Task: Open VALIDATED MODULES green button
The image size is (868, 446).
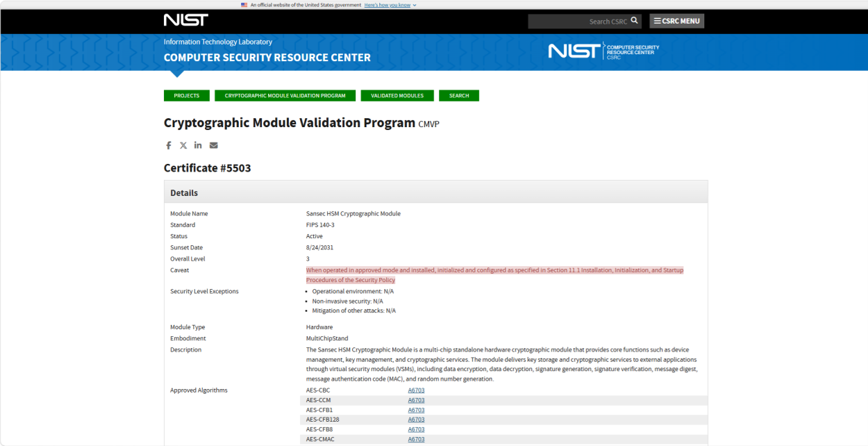Action: [x=397, y=96]
